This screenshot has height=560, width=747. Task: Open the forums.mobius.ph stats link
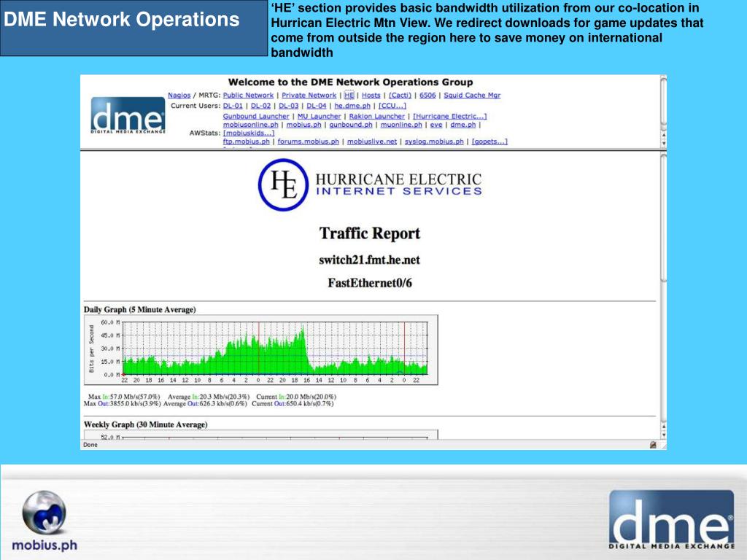[309, 141]
